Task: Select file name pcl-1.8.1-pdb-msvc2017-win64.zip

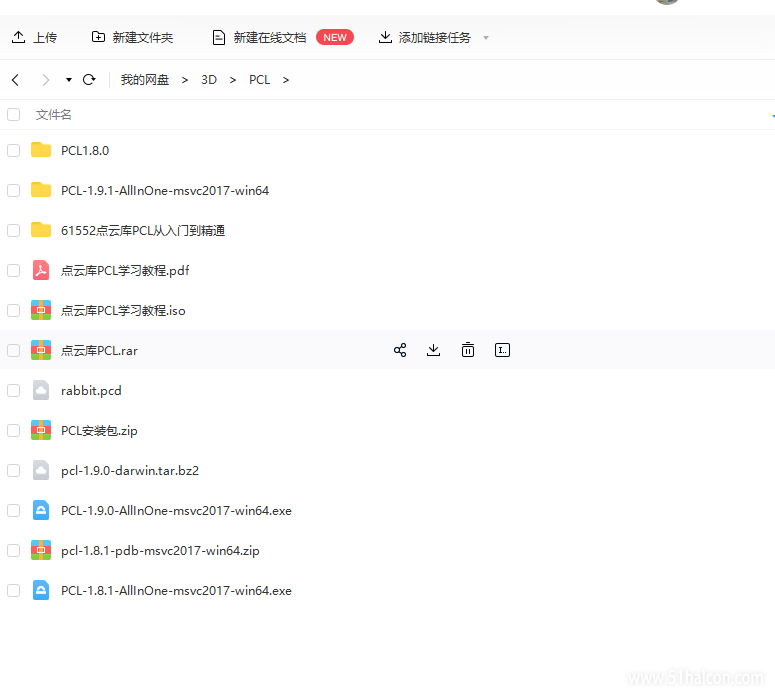Action: 160,551
